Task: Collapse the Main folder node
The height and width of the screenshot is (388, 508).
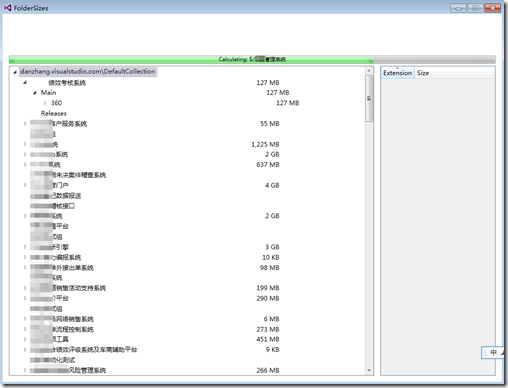Action: (x=35, y=93)
